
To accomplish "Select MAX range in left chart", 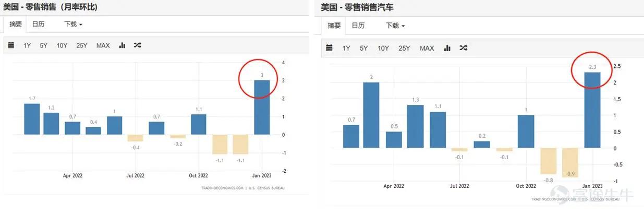I will [x=103, y=45].
